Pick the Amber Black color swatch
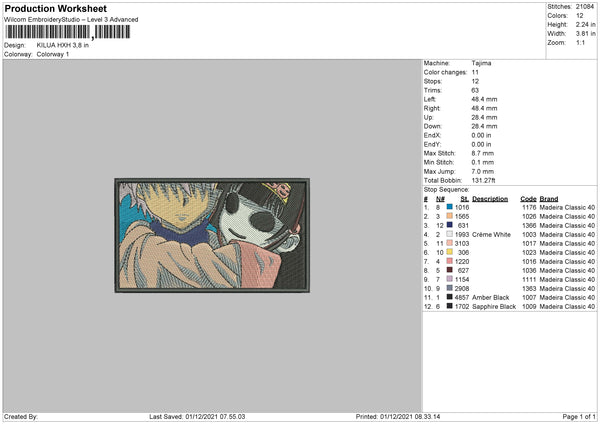The image size is (600, 424). [x=450, y=297]
